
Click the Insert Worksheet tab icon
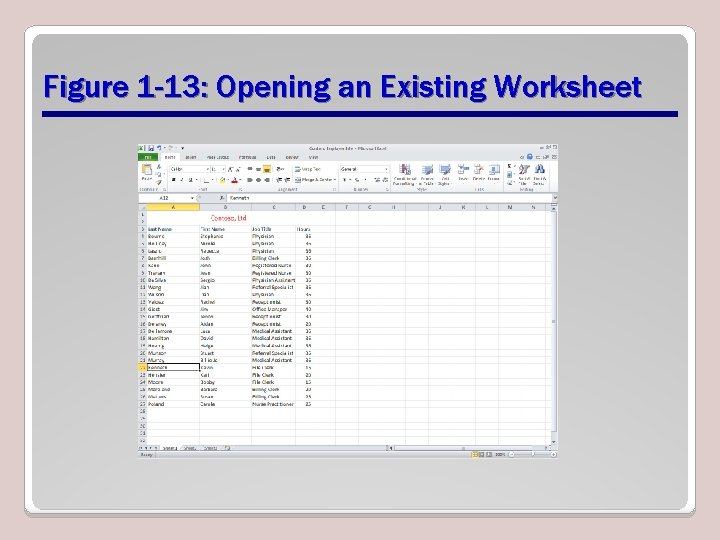pos(227,448)
